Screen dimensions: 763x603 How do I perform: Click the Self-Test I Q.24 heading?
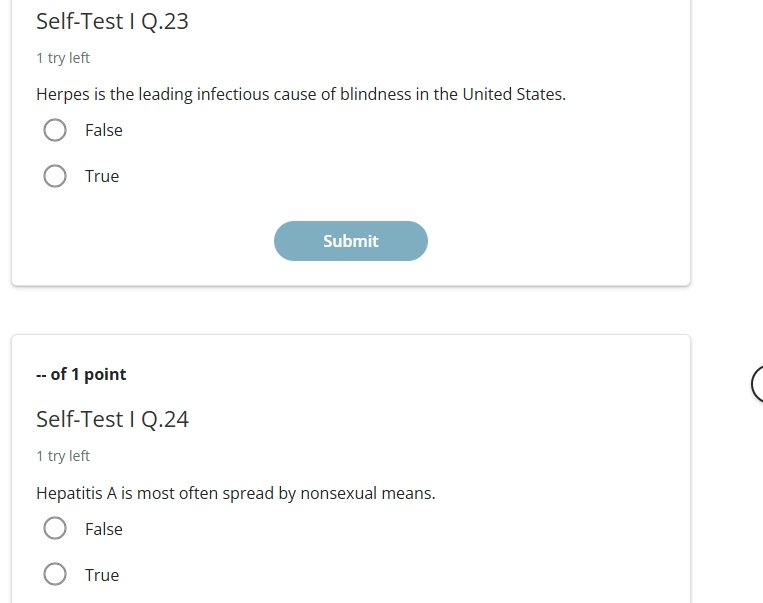[x=112, y=420]
